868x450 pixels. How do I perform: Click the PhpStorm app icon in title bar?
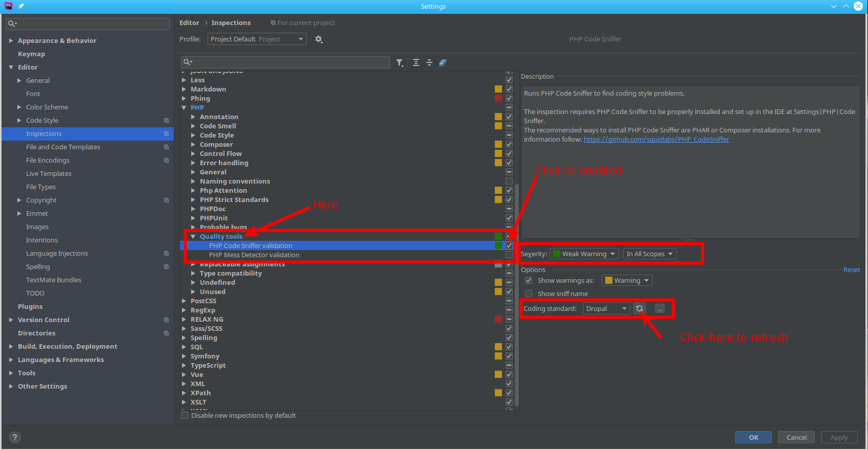coord(8,6)
